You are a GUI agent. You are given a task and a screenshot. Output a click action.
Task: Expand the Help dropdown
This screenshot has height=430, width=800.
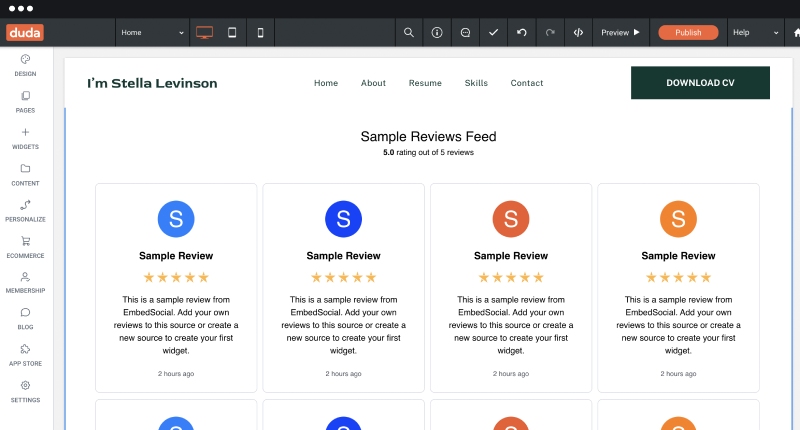(x=756, y=33)
